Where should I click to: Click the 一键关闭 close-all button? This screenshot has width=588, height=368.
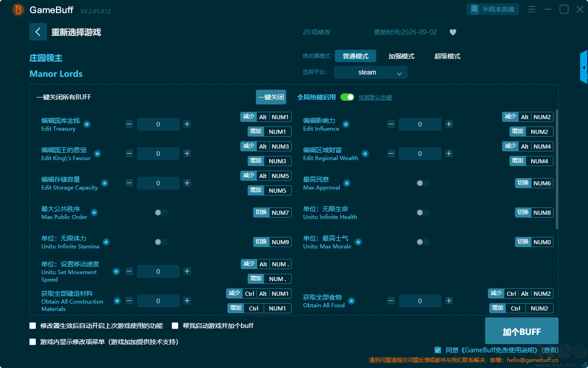(x=271, y=97)
